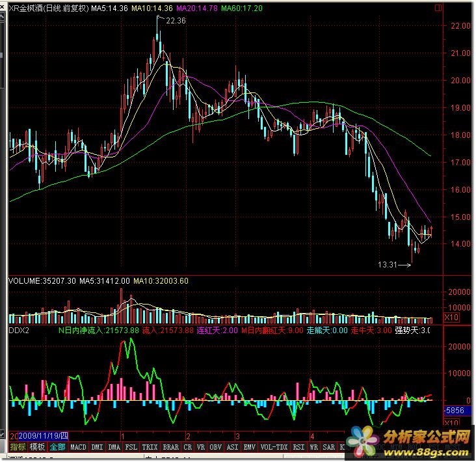The width and height of the screenshot is (476, 462).
Task: Select the 全部 indicator tab
Action: 57,447
